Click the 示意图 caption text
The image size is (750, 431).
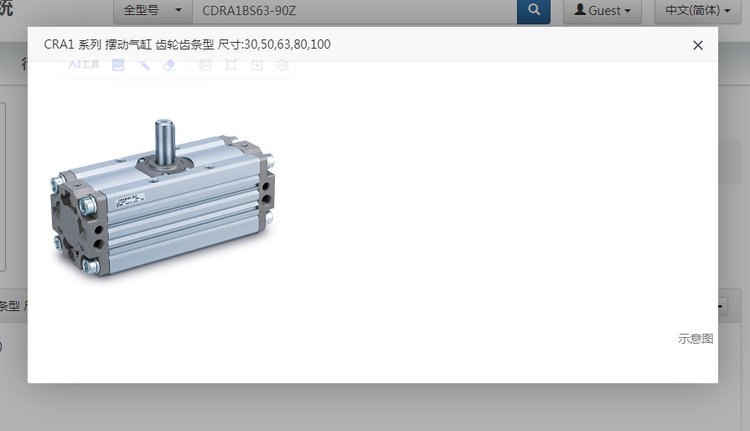coord(695,339)
